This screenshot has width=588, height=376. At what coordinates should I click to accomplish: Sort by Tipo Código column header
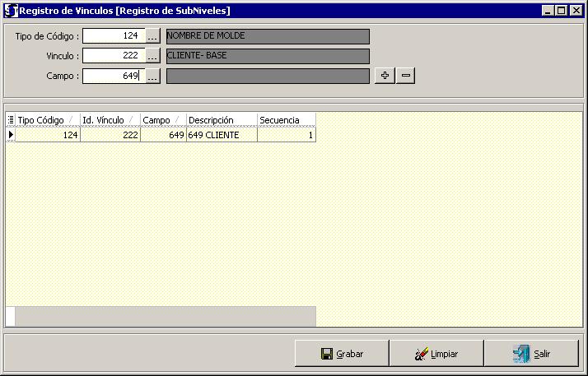pos(45,120)
